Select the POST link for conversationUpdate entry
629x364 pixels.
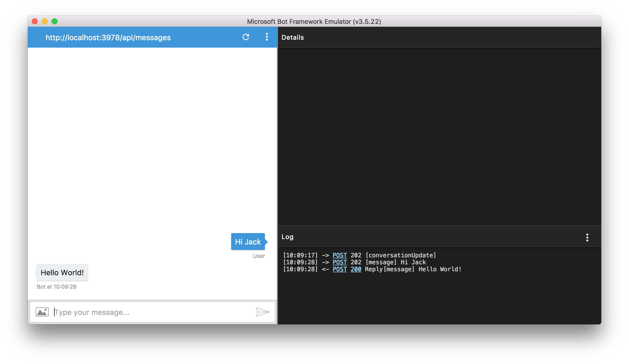340,255
